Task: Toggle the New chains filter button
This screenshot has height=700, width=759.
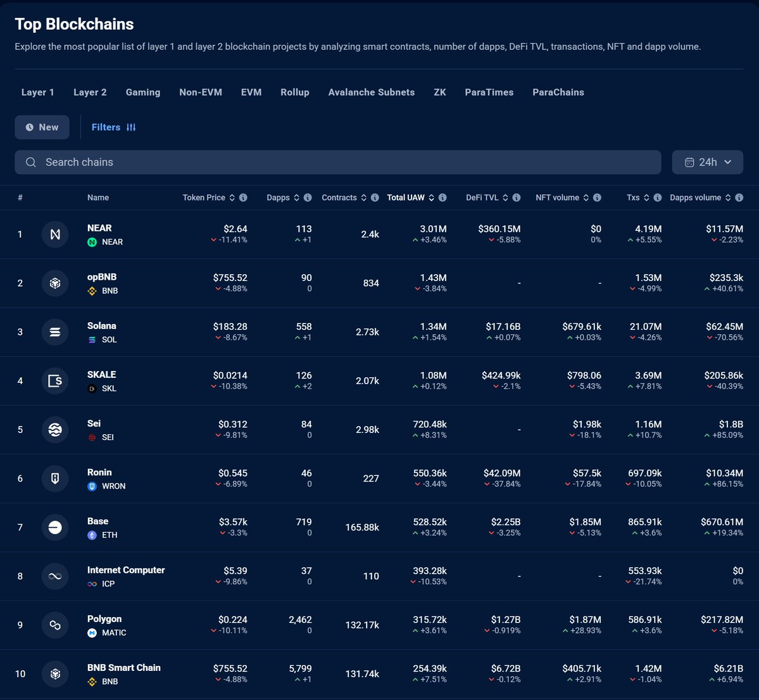Action: click(x=42, y=127)
